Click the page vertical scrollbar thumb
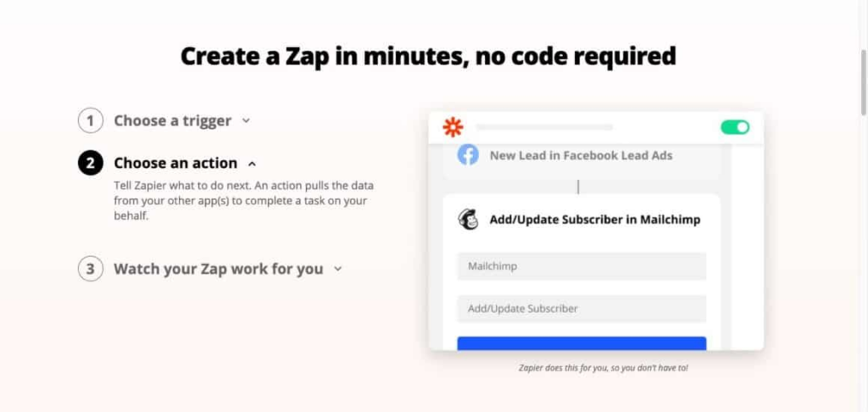Viewport: 868px width, 412px height. point(863,82)
